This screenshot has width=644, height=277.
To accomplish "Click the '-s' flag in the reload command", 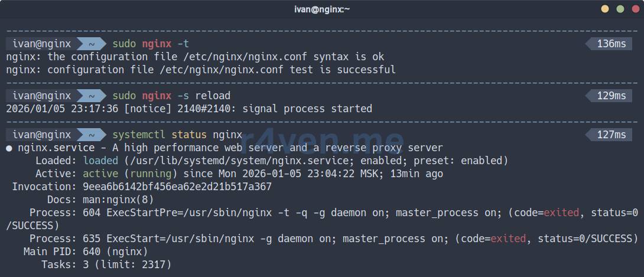I will [183, 96].
